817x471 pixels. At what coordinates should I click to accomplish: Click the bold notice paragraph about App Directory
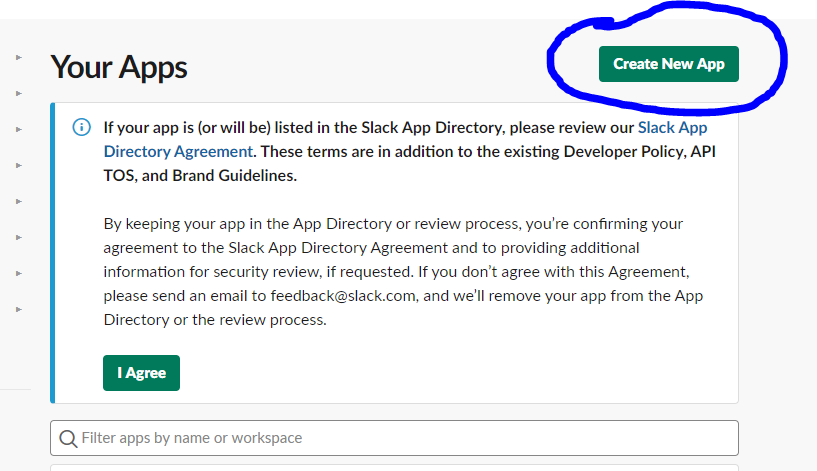coord(410,152)
